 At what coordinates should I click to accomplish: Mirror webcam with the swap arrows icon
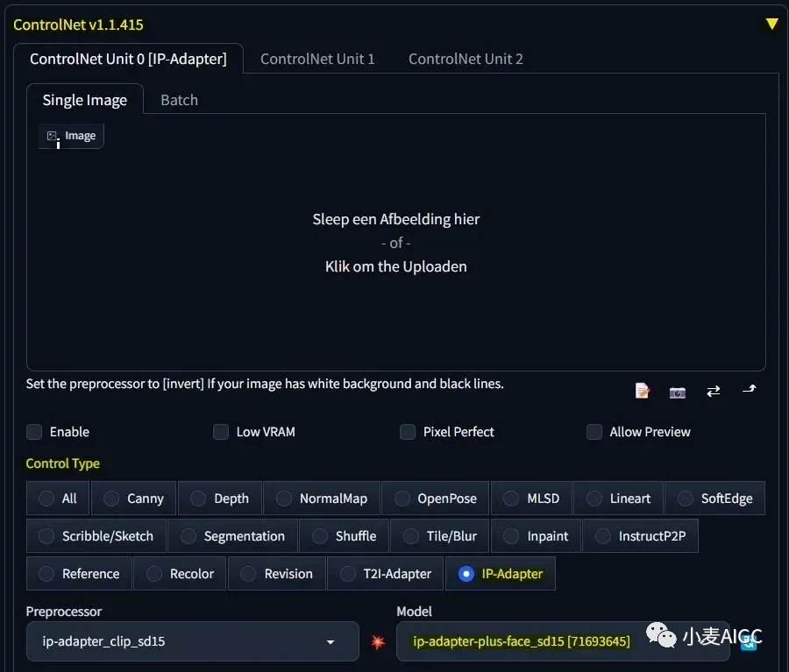[x=713, y=391]
